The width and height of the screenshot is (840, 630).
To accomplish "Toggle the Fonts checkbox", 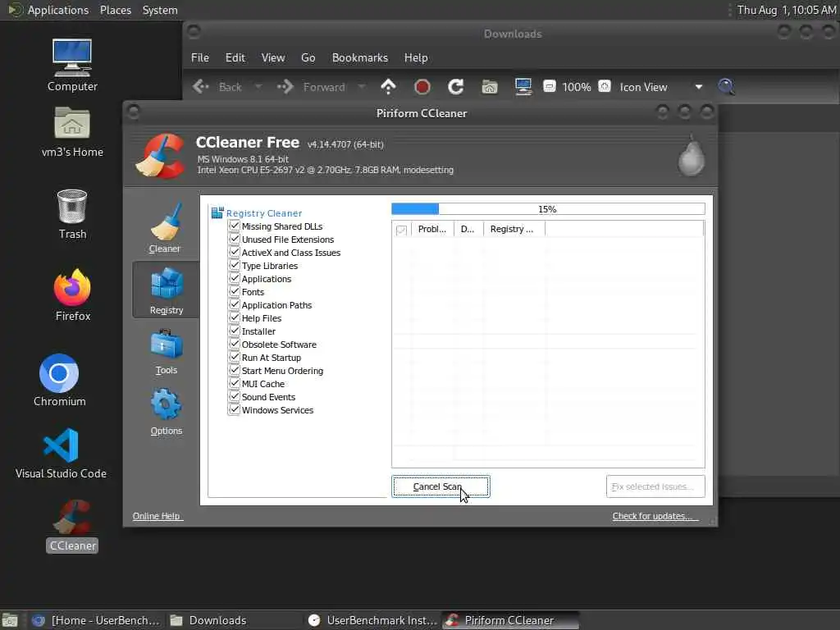I will 234,291.
